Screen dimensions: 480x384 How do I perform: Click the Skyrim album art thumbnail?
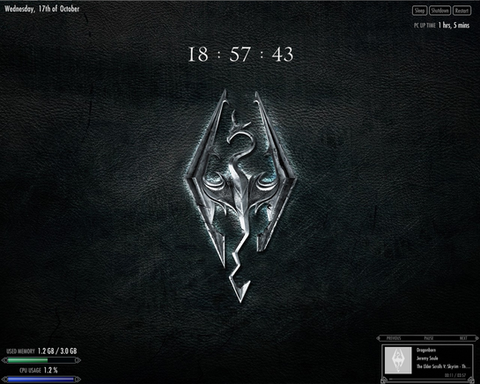(398, 360)
